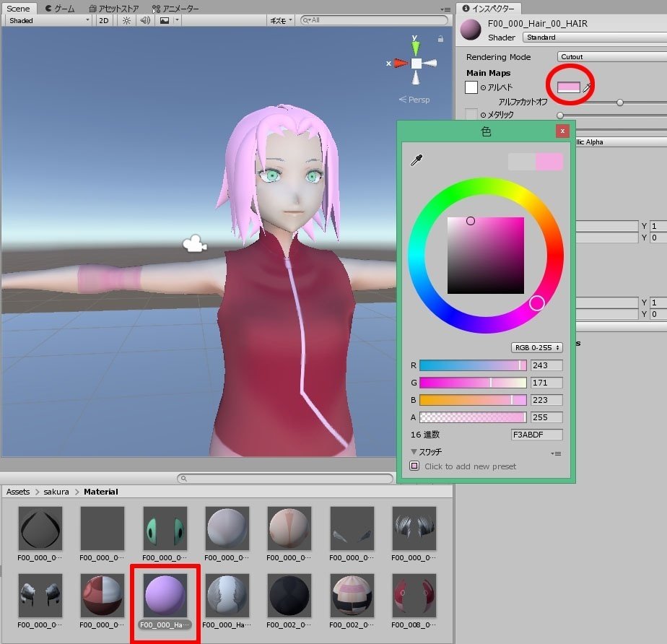The width and height of the screenshot is (667, 644).
Task: Click the gizmo center cube
Action: pos(416,64)
